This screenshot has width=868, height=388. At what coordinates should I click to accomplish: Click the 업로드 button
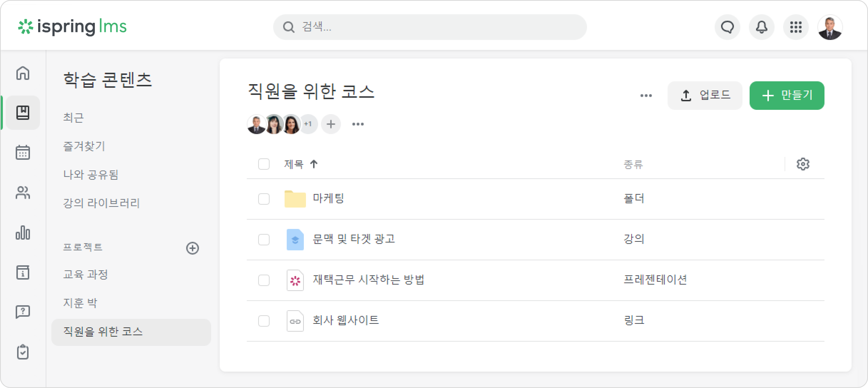(704, 95)
